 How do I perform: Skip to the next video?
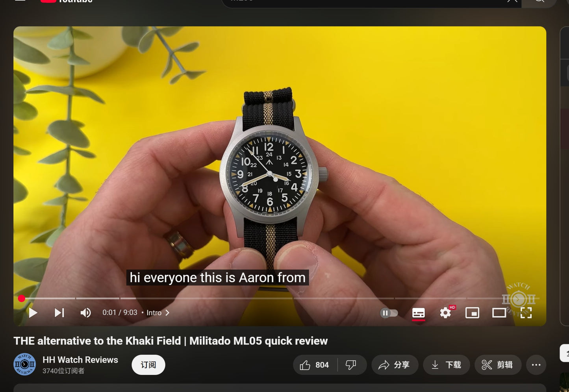[x=59, y=313]
